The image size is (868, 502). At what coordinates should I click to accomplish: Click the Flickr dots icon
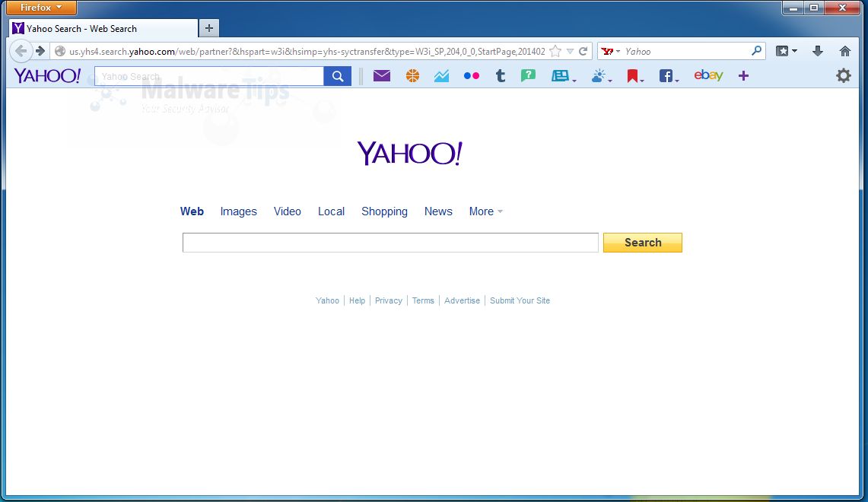coord(472,76)
